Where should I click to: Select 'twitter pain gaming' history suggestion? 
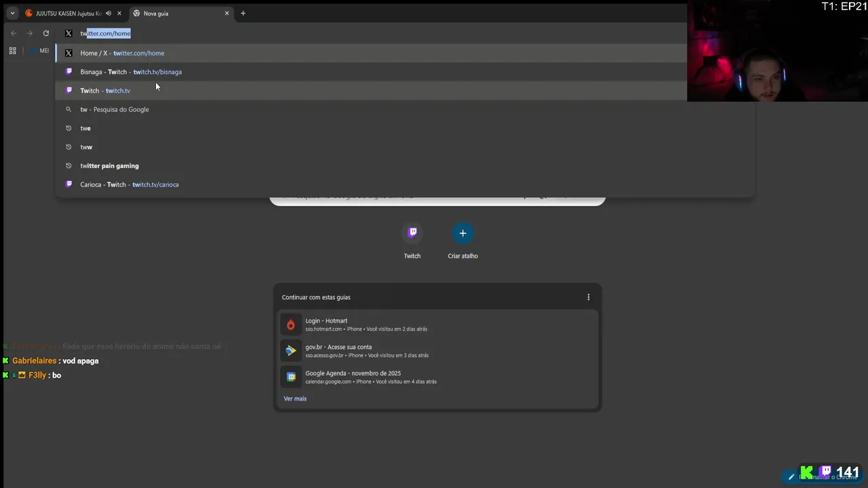click(405, 165)
